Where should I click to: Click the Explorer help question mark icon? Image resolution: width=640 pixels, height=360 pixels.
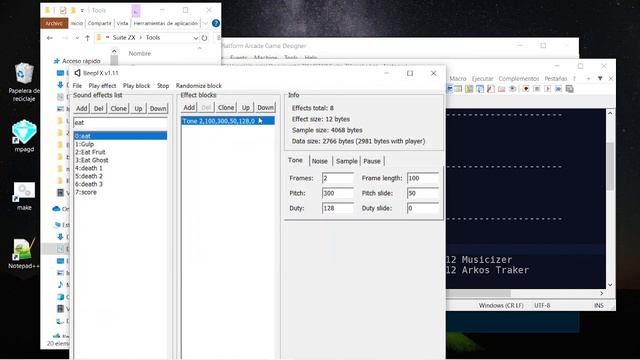tap(216, 23)
